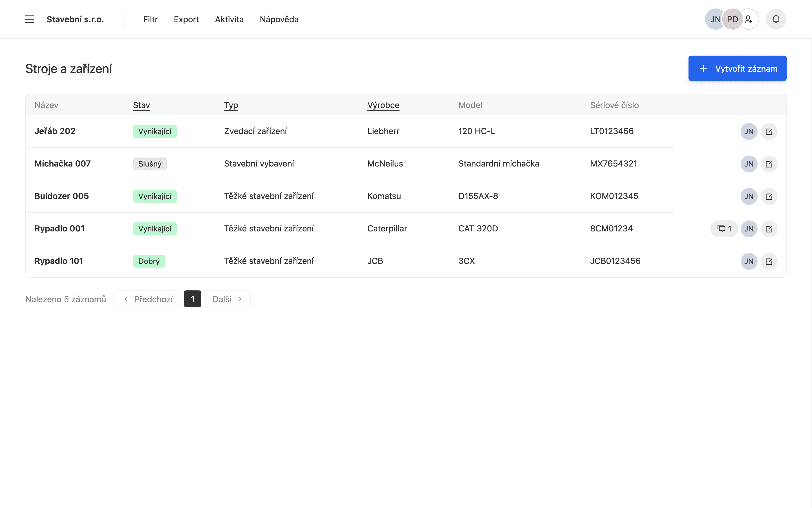Click JN avatar in Rypadlo 101 row
Screen dimensions: 812x508
[749, 261]
